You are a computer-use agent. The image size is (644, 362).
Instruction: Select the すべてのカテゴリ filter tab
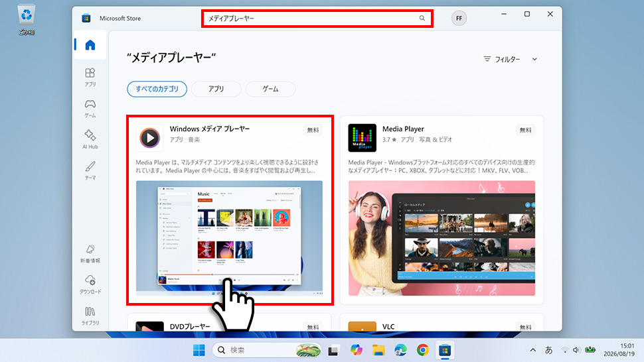[157, 89]
